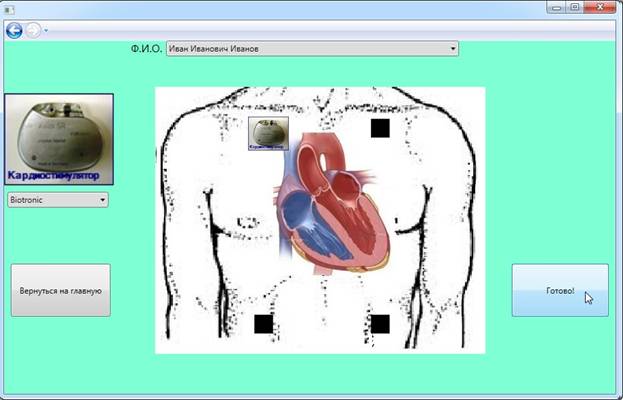The height and width of the screenshot is (400, 623).
Task: Click the blue back navigation arrow
Action: coord(14,30)
